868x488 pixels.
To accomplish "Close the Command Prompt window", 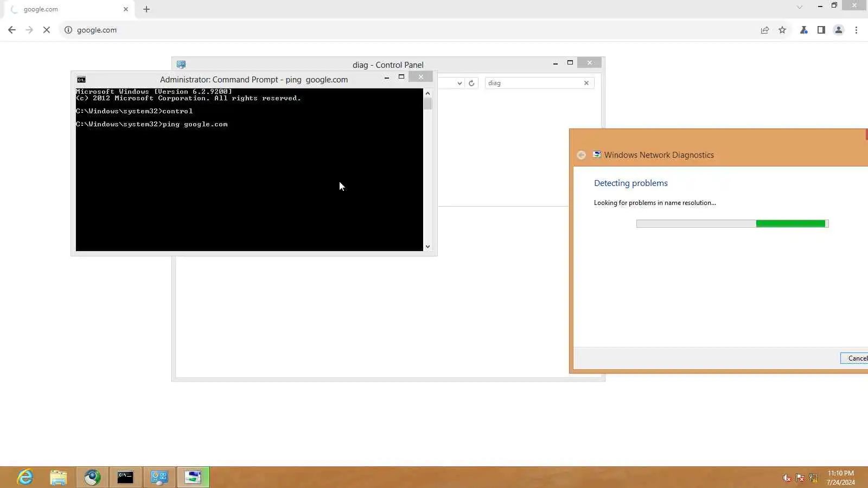I will (x=421, y=77).
